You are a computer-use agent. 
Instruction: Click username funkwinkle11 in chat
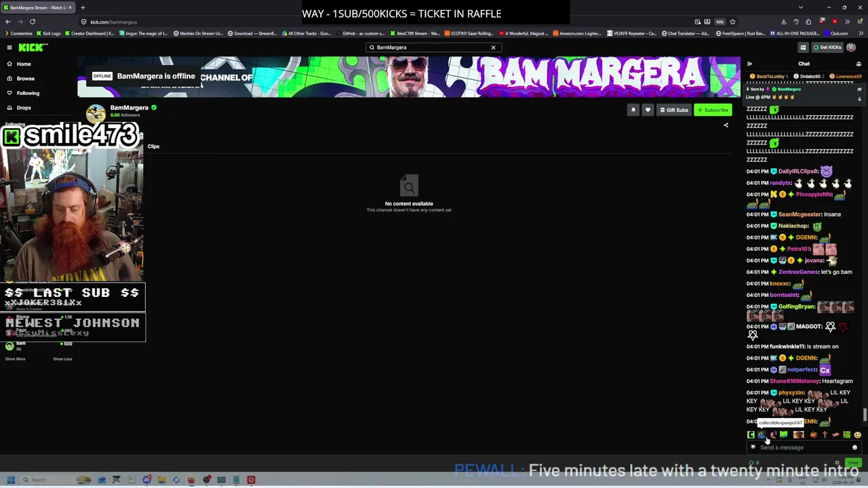(787, 346)
